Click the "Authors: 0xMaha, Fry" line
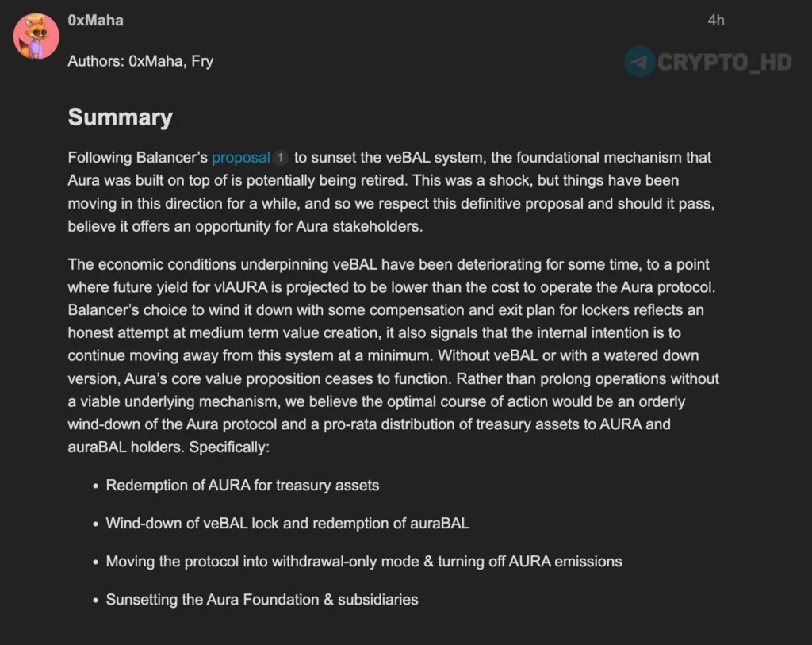 tap(140, 61)
